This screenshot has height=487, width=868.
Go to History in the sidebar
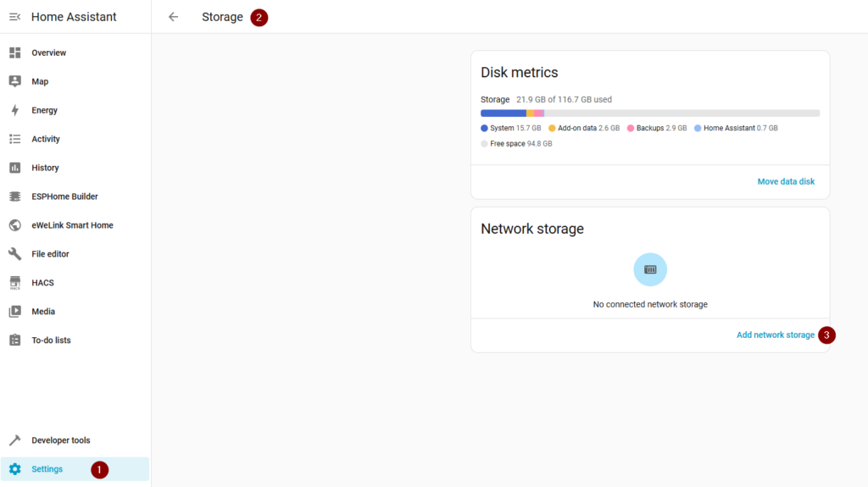[45, 168]
